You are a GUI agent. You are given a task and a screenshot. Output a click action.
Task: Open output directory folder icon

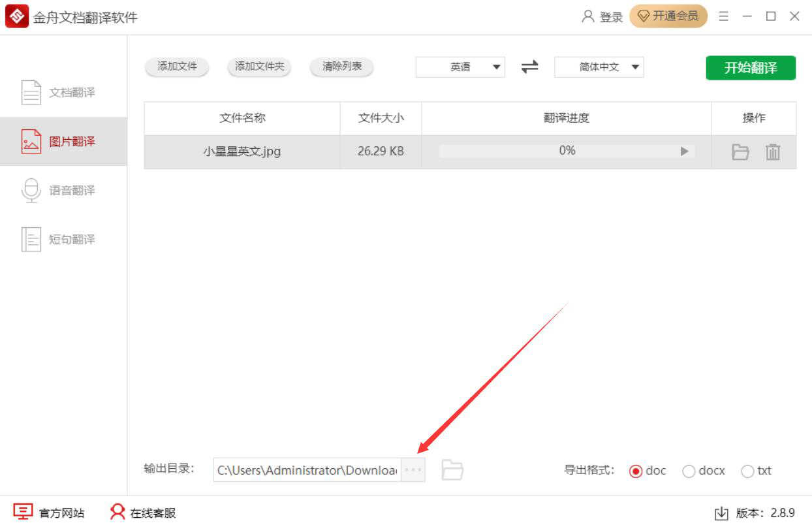pos(452,470)
